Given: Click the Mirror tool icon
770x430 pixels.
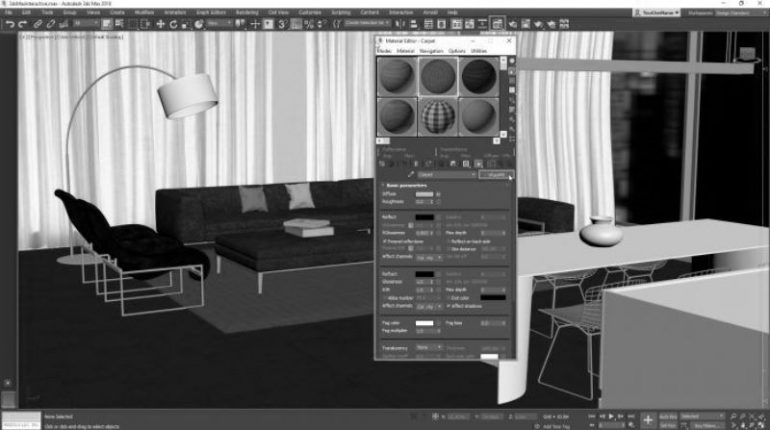Looking at the screenshot, I should 400,24.
